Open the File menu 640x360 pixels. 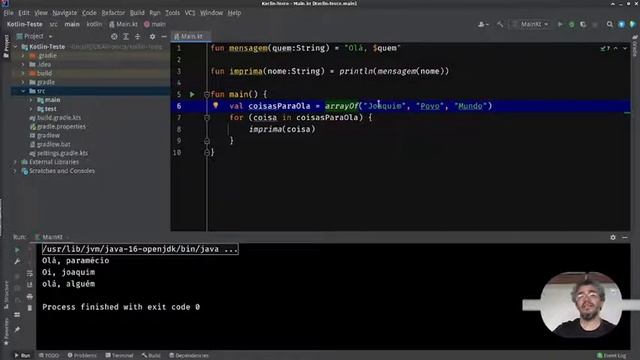pyautogui.click(x=8, y=13)
